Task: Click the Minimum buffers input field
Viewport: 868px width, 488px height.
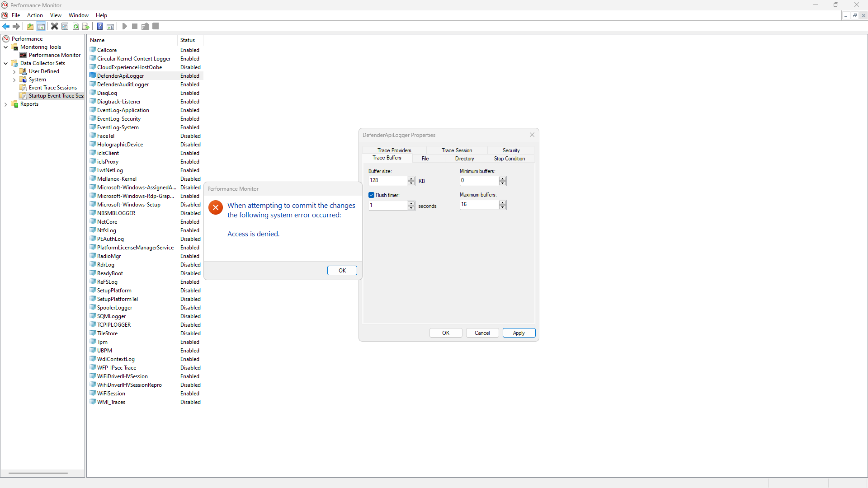Action: click(x=479, y=180)
